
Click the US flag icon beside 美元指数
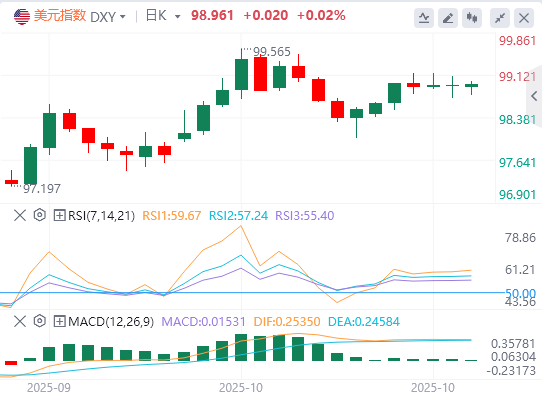point(22,16)
